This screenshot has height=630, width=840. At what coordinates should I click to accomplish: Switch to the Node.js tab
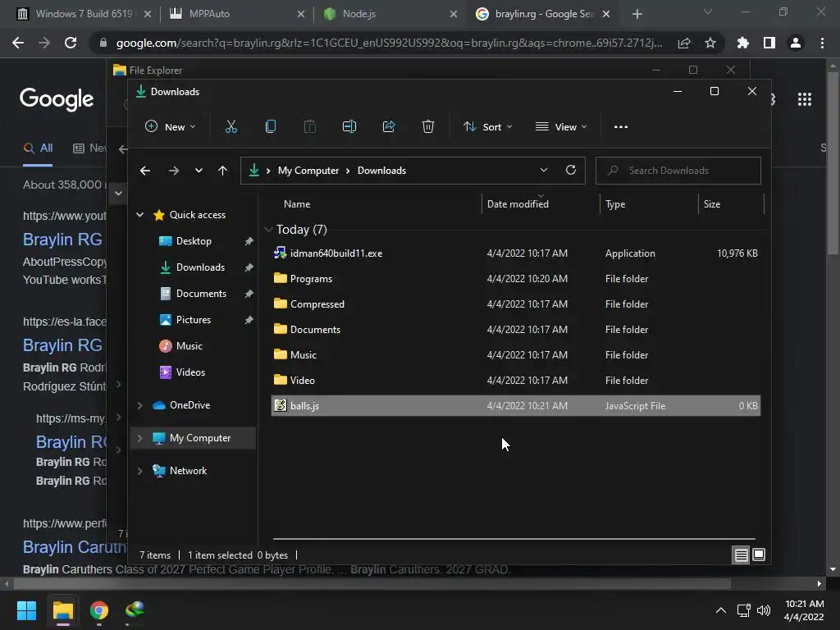pyautogui.click(x=389, y=14)
